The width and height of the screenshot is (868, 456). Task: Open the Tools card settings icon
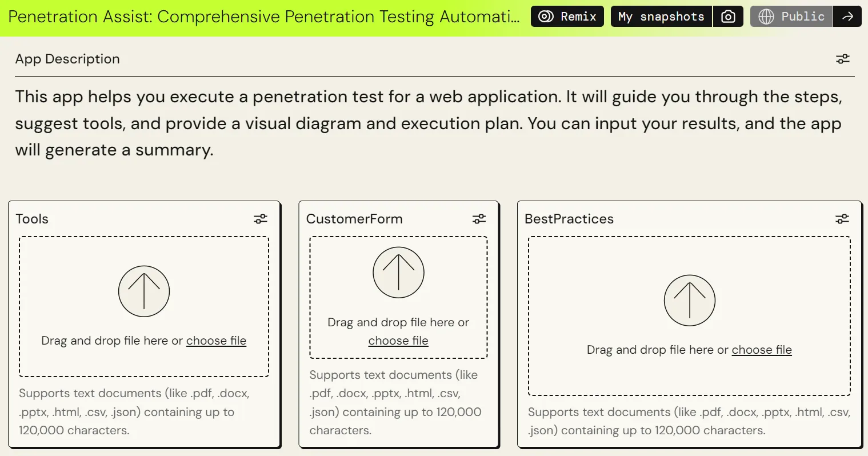point(261,219)
